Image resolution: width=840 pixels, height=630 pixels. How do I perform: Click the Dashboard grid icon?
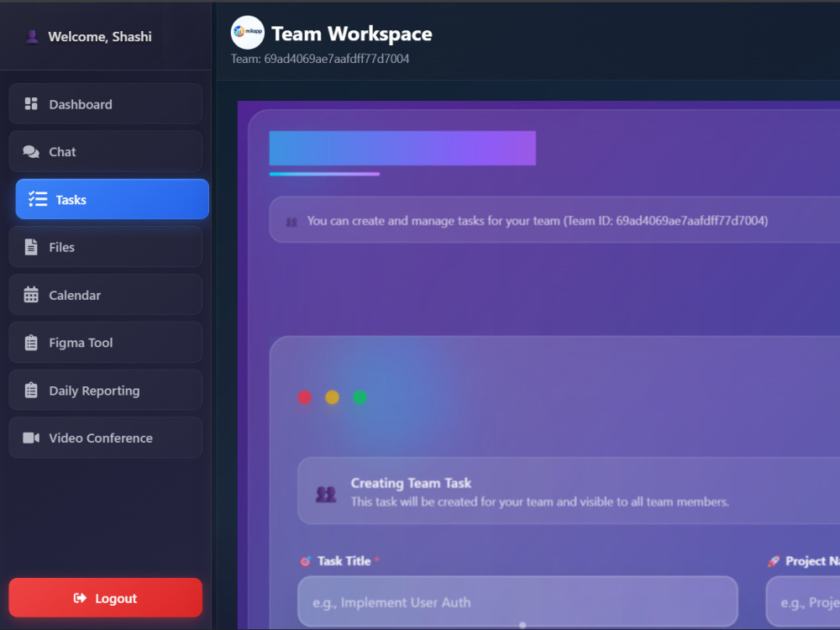click(31, 104)
